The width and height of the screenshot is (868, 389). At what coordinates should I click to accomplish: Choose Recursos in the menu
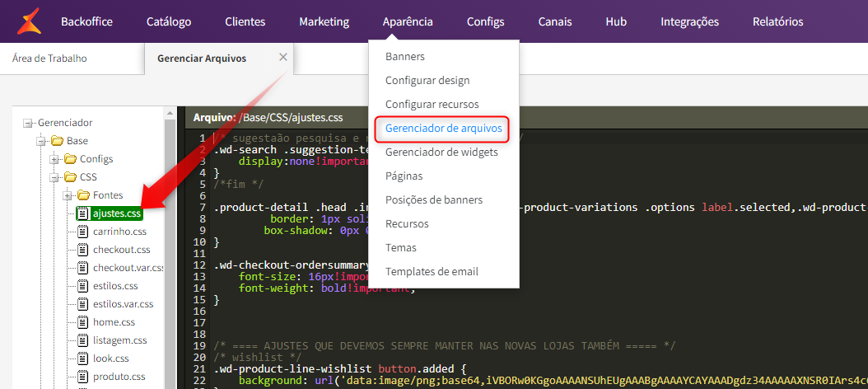[407, 224]
